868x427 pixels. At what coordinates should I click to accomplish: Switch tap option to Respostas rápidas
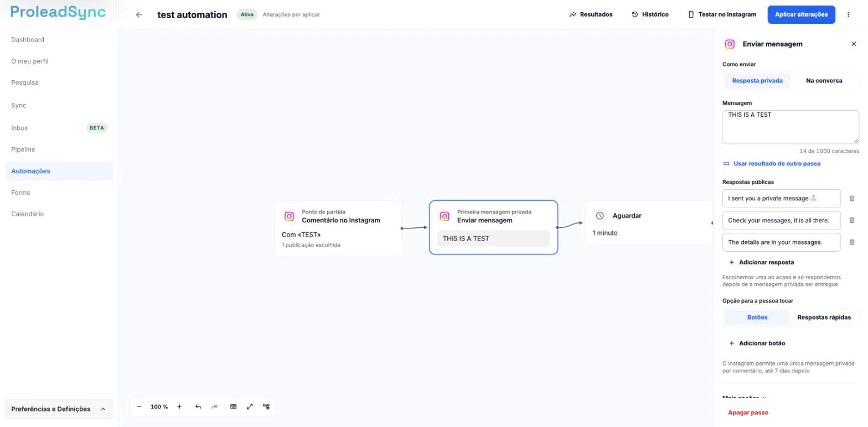(x=824, y=317)
